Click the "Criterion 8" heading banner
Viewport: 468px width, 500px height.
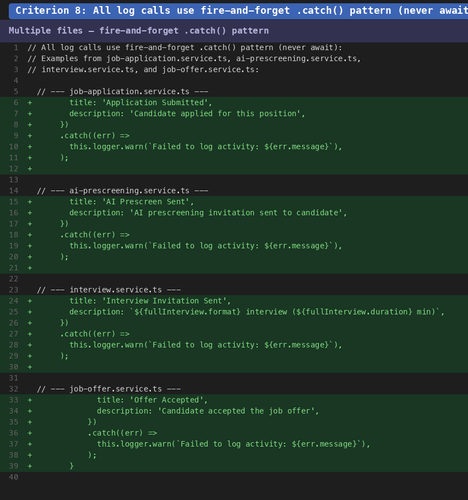pyautogui.click(x=238, y=11)
